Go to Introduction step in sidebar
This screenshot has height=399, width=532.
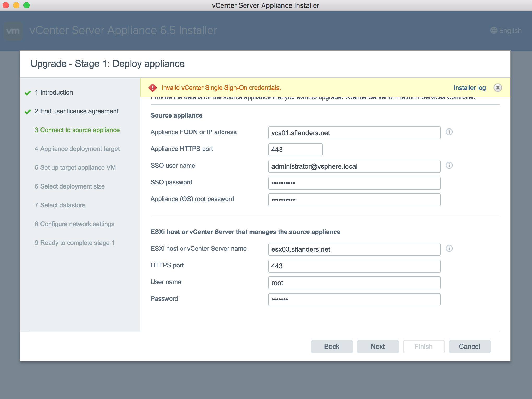coord(56,92)
